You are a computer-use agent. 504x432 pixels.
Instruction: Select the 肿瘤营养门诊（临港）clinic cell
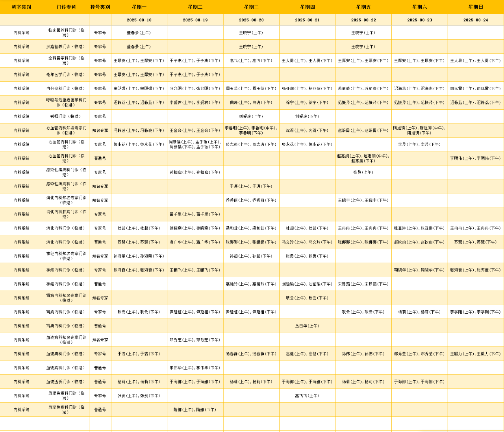[67, 47]
